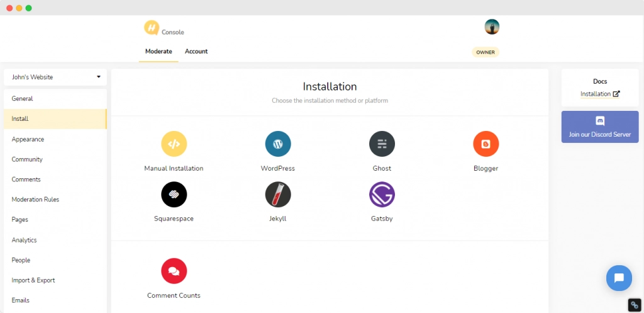Click the red Comment Counts icon

(x=174, y=271)
